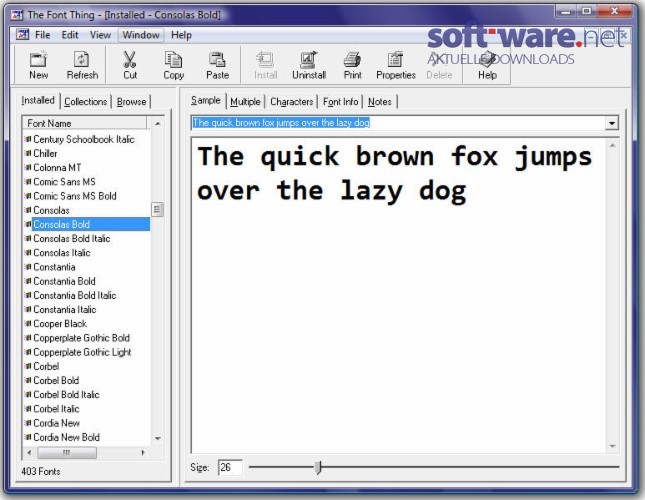
Task: Click font list horizontal scroll left arrow
Action: pyautogui.click(x=29, y=453)
